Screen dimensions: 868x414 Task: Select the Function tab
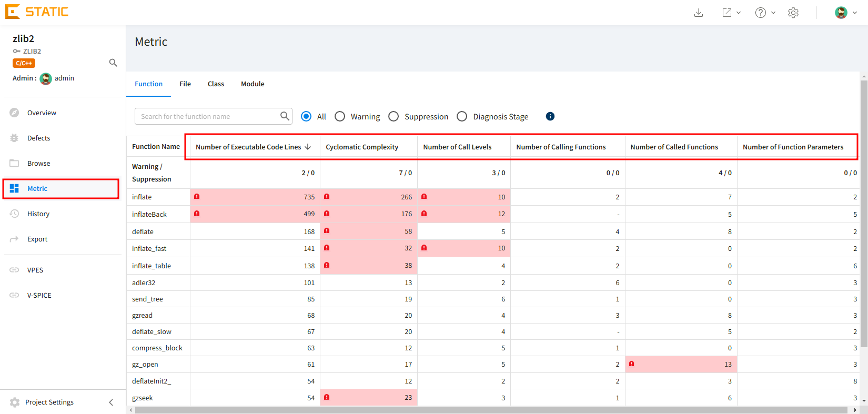pyautogui.click(x=149, y=84)
